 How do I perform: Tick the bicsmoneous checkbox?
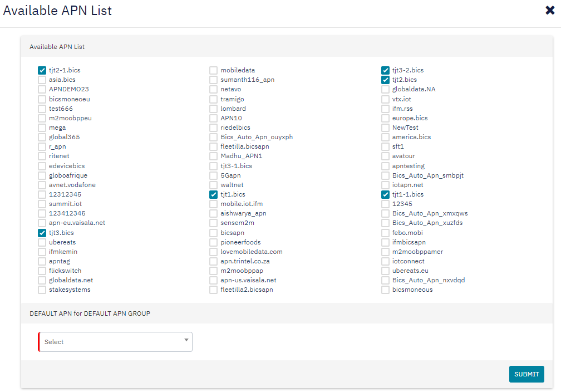click(385, 290)
